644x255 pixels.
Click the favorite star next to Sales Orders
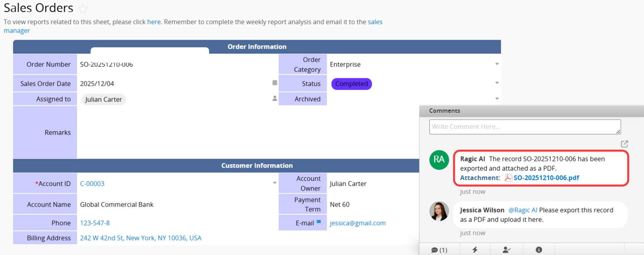click(x=83, y=8)
